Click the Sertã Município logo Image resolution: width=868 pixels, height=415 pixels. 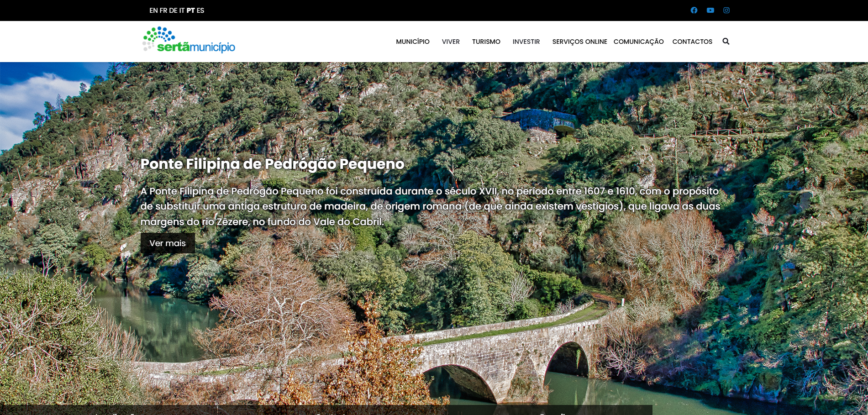coord(189,40)
